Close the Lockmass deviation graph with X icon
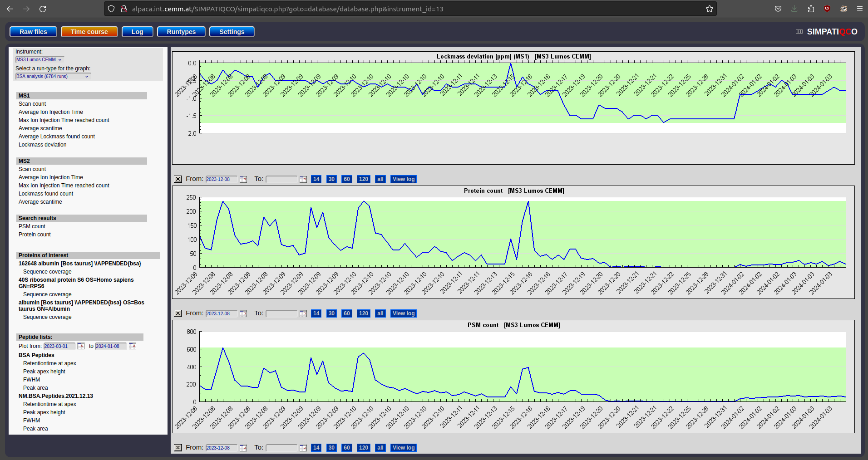The image size is (868, 460). [178, 179]
